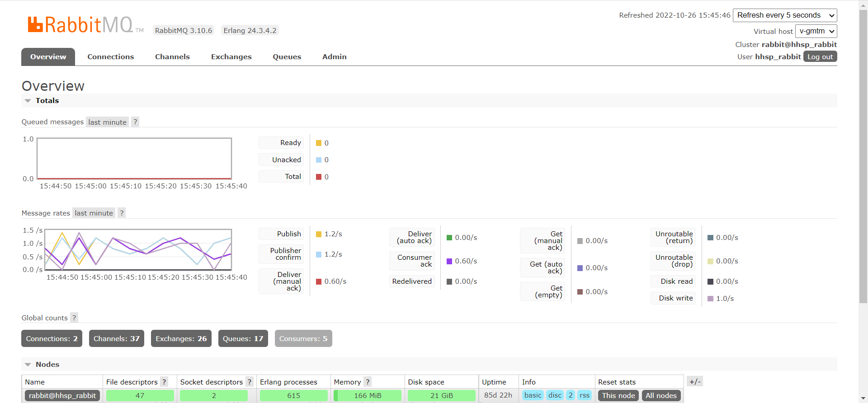Click the Get (empty) rate label
Viewport: 868px width, 403px height.
coord(542,291)
